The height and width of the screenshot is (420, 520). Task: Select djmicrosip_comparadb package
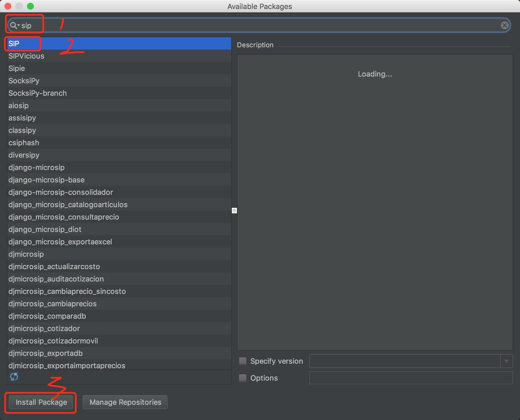(x=119, y=316)
